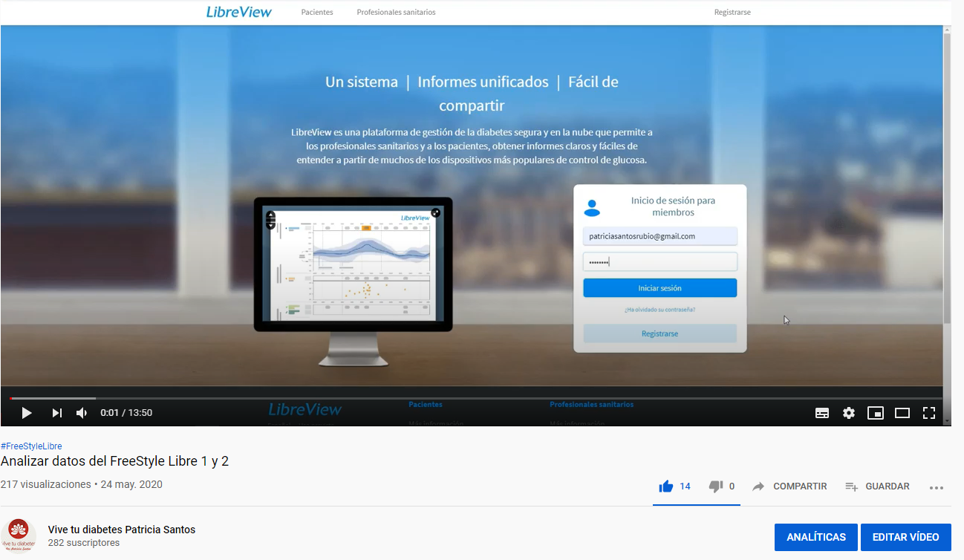Click the channel name Vive tu diabetes Patricia Santos
The width and height of the screenshot is (964, 560).
pyautogui.click(x=122, y=530)
